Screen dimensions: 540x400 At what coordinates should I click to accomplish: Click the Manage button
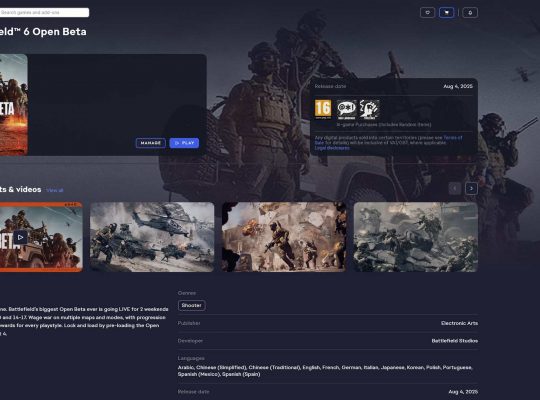click(x=150, y=143)
